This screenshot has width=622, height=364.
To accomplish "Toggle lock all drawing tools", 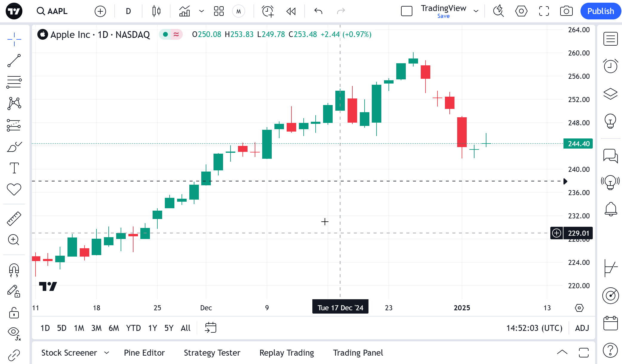I will point(14,313).
